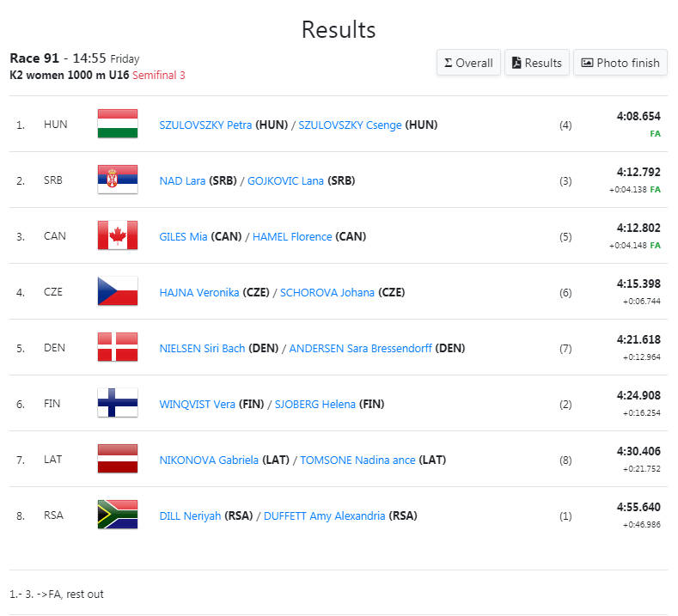678x616 pixels.
Task: View the Photo finish image
Action: pos(620,63)
